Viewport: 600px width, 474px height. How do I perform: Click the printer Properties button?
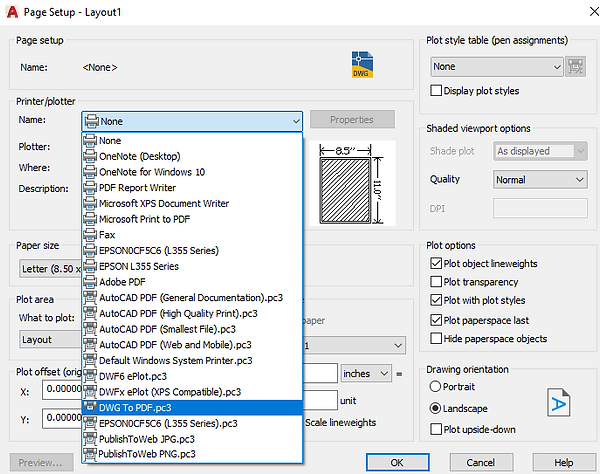tap(352, 119)
